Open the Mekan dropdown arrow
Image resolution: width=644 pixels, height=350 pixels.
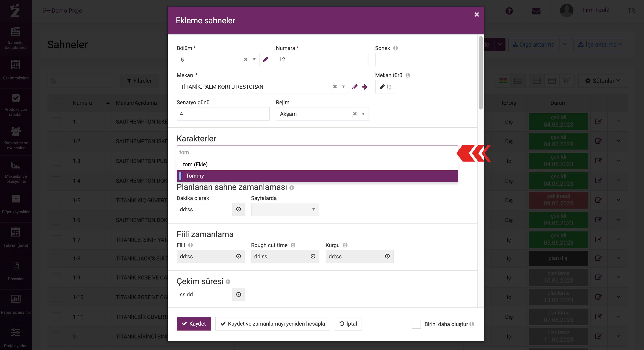(343, 87)
